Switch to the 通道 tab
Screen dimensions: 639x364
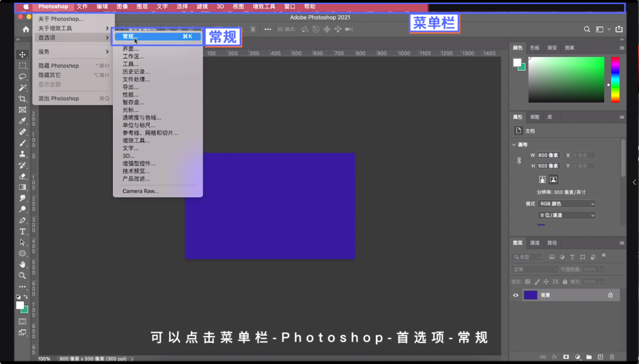pyautogui.click(x=535, y=243)
